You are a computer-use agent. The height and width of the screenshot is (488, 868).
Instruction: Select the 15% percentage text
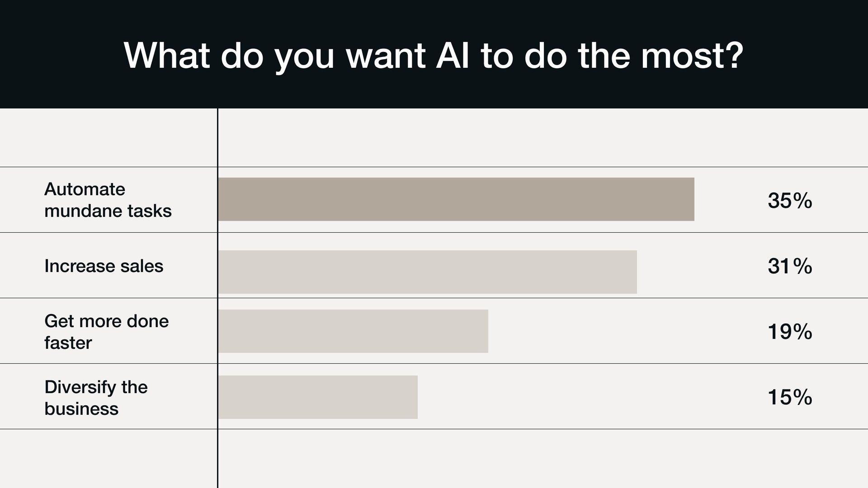[x=789, y=397]
